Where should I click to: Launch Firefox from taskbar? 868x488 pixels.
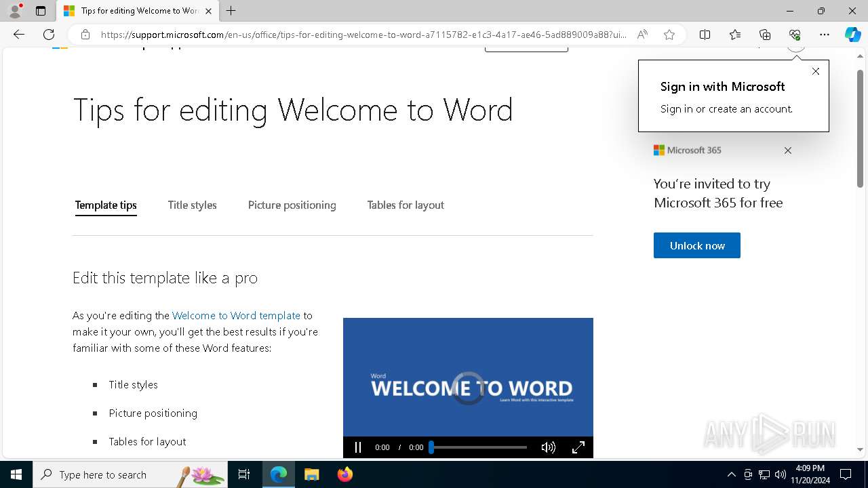point(344,474)
